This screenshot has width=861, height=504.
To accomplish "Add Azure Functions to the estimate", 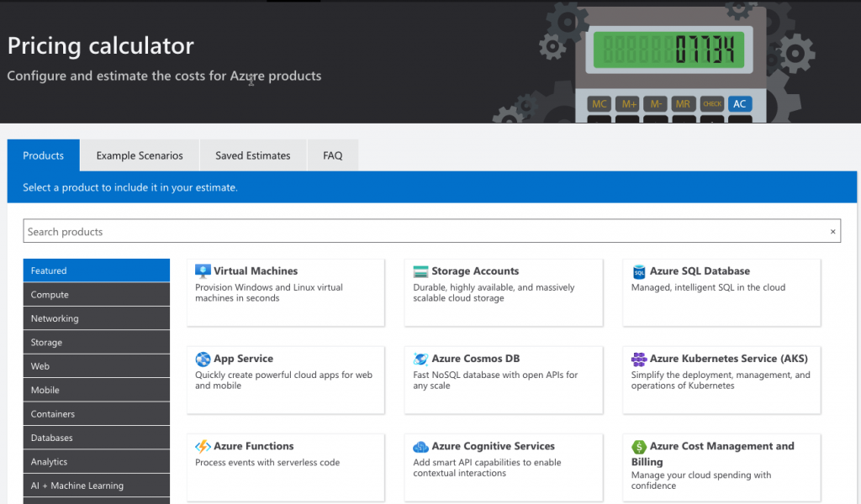I will pyautogui.click(x=286, y=468).
